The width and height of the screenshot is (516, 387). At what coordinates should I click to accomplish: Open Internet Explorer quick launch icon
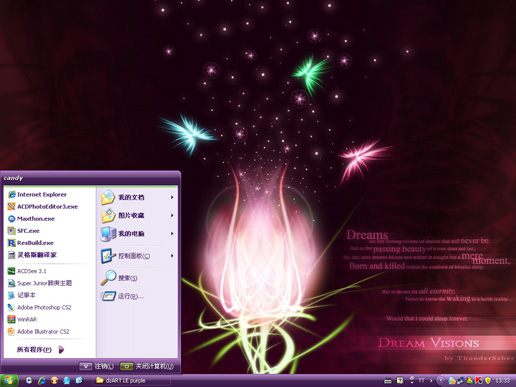pos(42,380)
